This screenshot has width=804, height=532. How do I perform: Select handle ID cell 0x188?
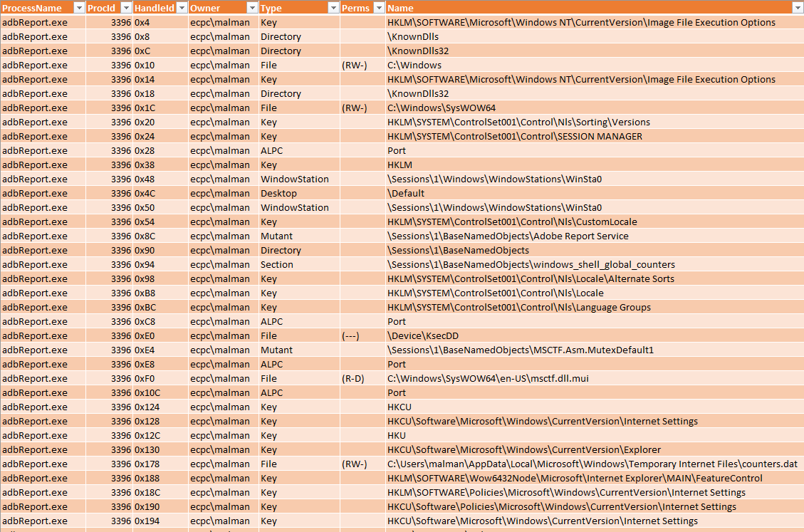coord(160,478)
